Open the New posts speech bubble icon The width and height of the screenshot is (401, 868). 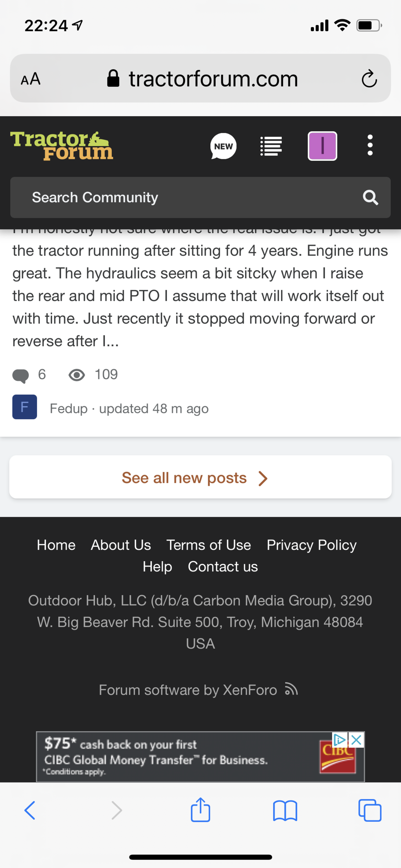coord(223,146)
